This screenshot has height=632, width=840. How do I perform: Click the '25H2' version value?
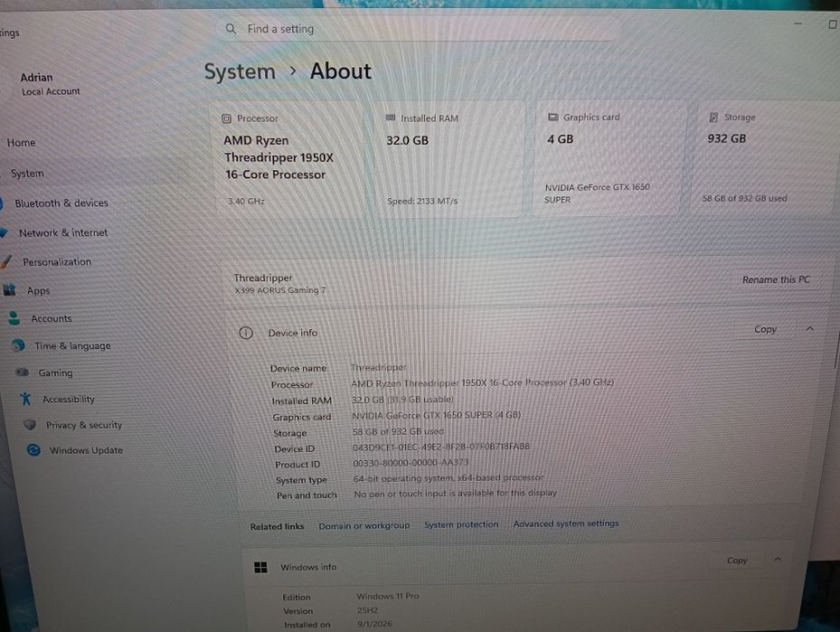367,610
